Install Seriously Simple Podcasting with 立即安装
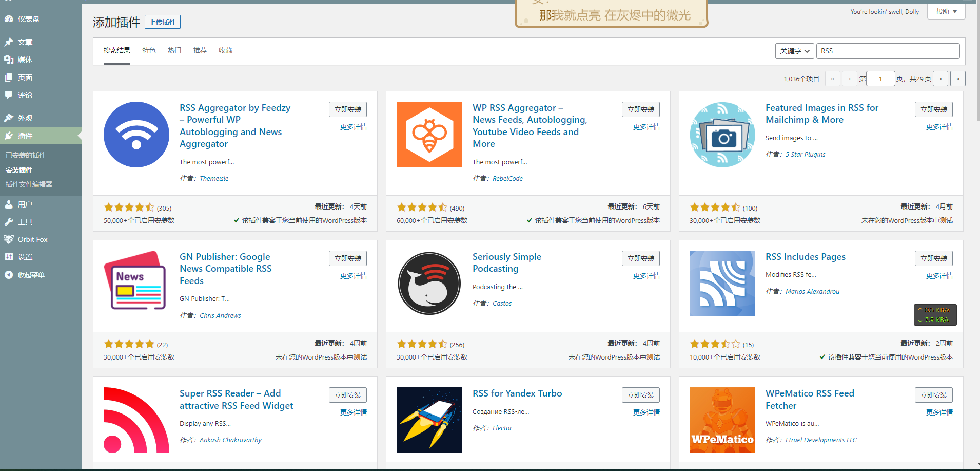The height and width of the screenshot is (471, 980). pos(641,258)
